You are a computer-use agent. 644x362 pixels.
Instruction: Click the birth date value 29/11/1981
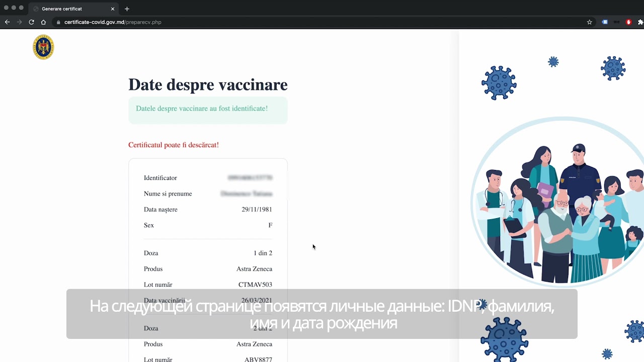[257, 210]
